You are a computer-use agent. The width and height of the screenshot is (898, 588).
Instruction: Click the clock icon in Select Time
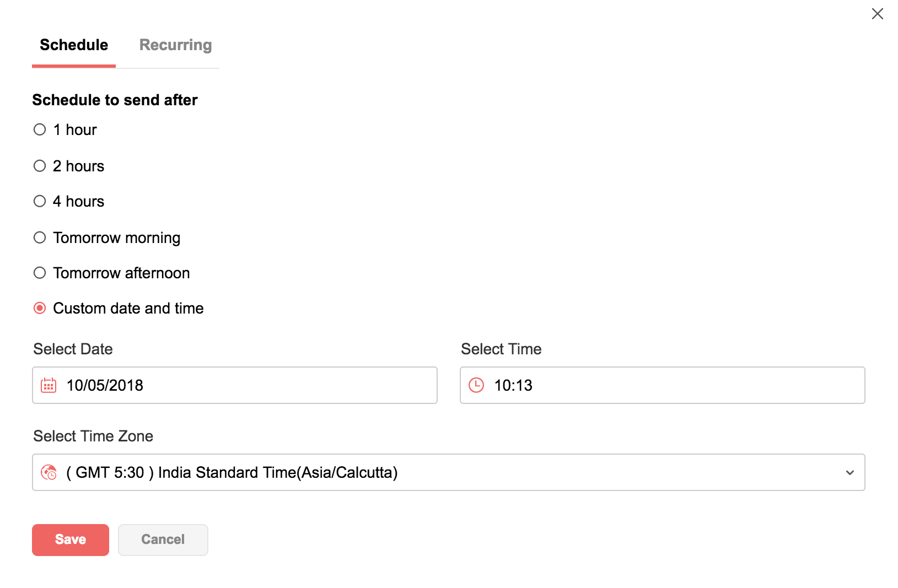(476, 385)
